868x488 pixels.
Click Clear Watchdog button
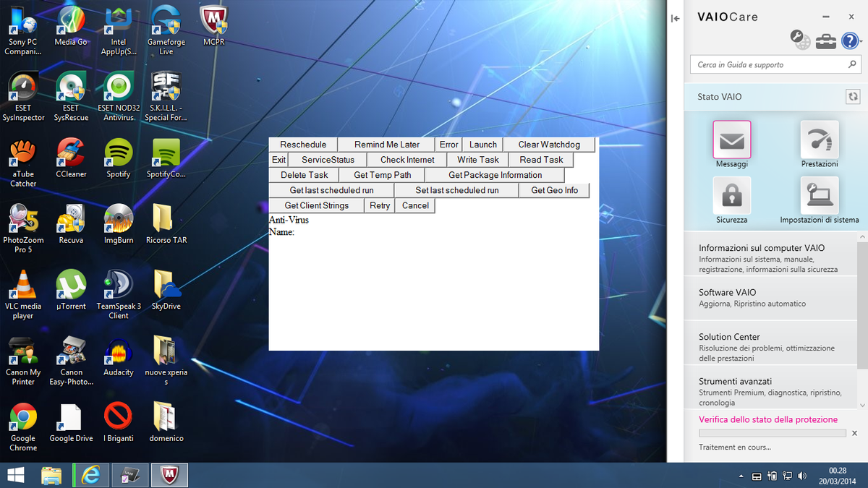pos(549,145)
